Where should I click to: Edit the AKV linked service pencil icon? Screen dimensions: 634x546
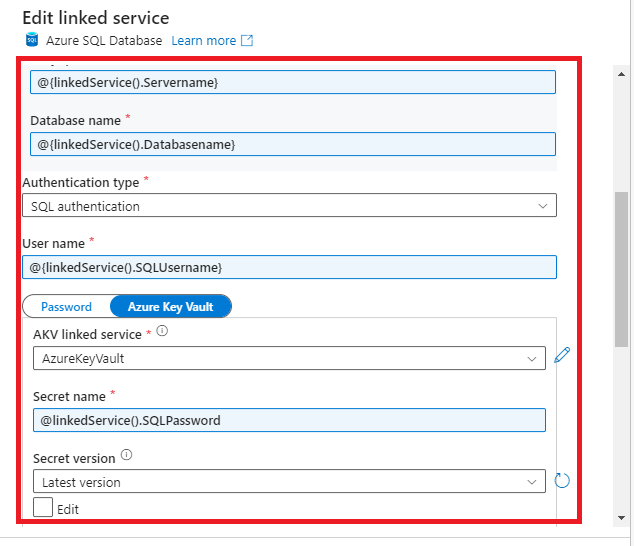point(562,355)
